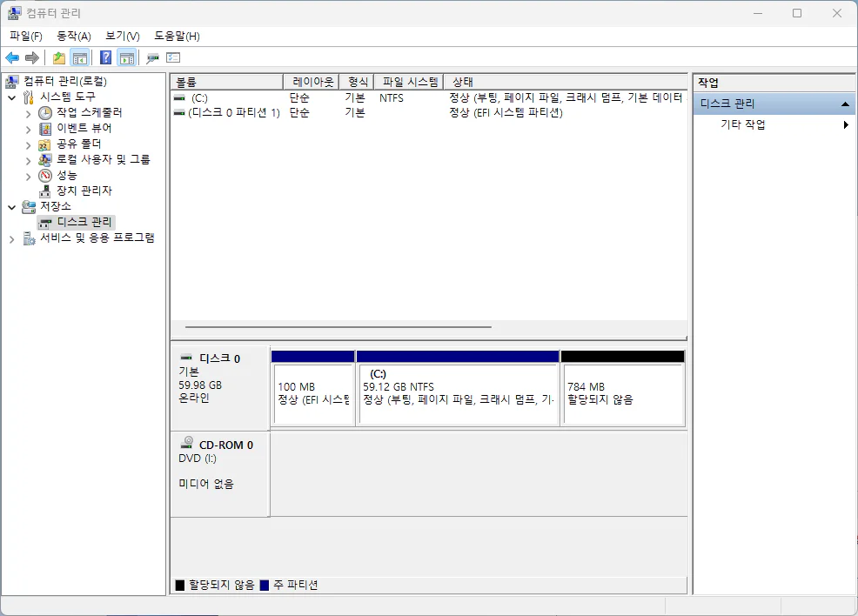Sort by the 레이아웃 column header

pos(311,82)
